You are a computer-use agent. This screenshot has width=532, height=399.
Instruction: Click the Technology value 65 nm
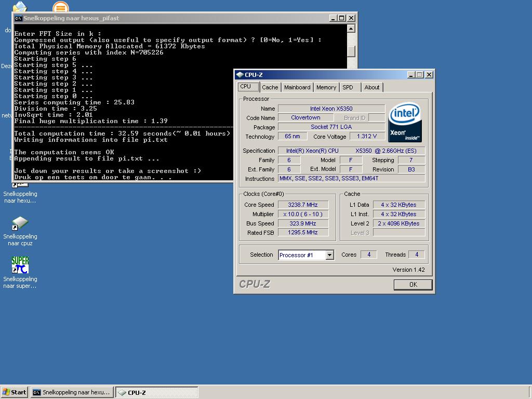pos(292,137)
